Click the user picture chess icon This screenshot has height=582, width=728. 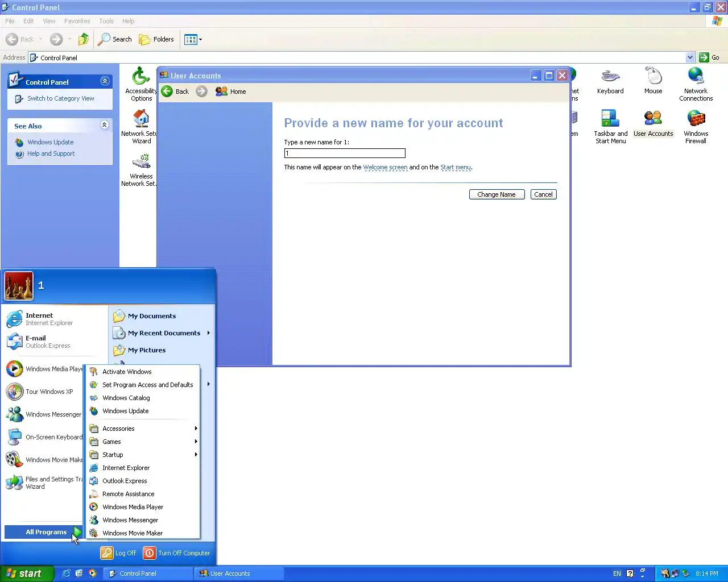click(19, 286)
